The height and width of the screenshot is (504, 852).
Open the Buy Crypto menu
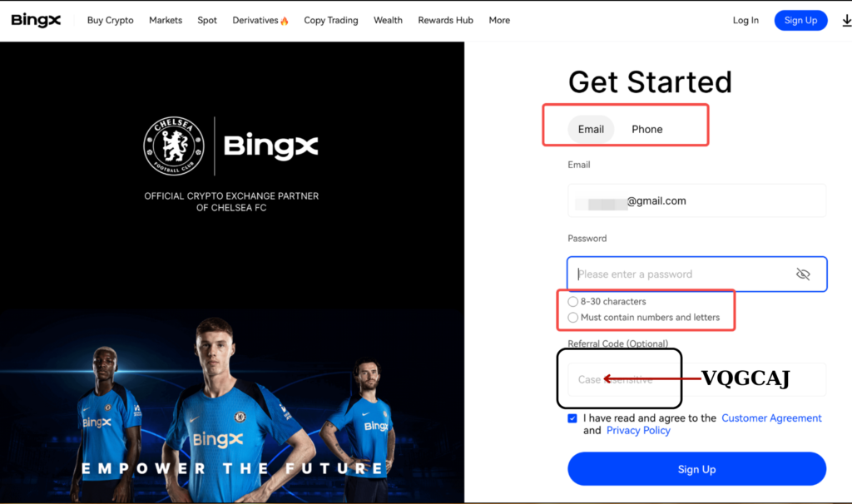point(111,20)
